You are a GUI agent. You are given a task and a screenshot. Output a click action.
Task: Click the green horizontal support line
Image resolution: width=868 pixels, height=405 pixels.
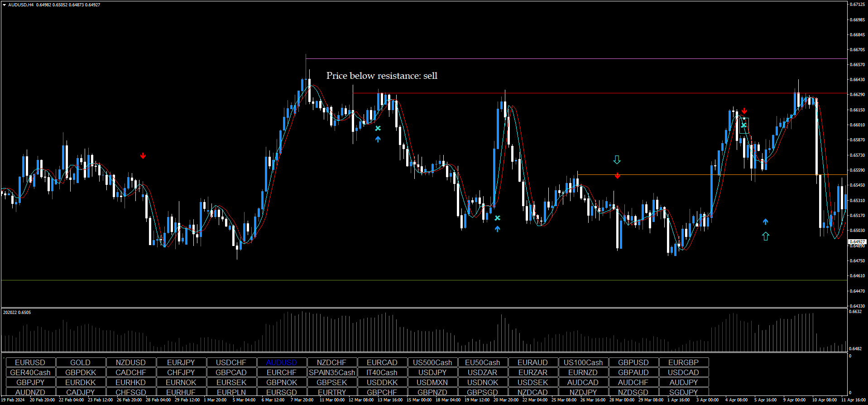408,280
